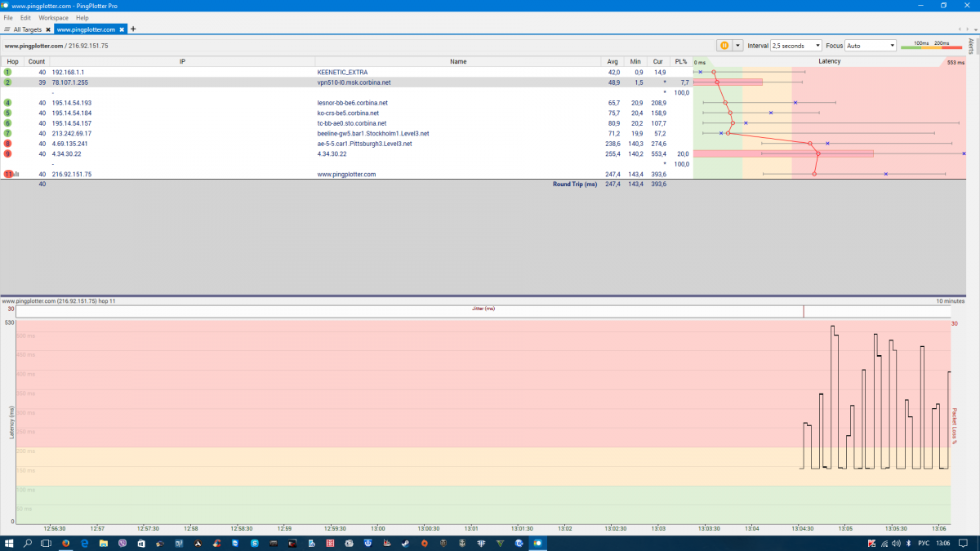This screenshot has height=551, width=980.
Task: Open the Workspace menu
Action: 53,17
